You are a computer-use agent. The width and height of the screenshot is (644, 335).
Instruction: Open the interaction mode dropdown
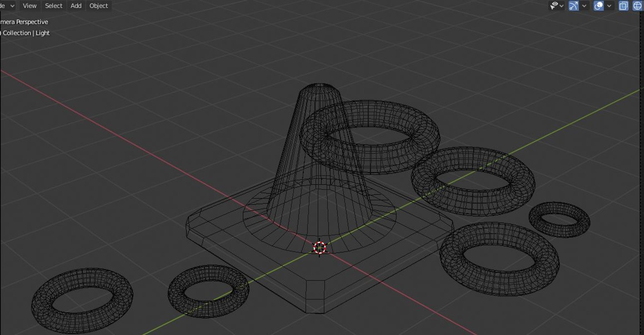coord(8,6)
